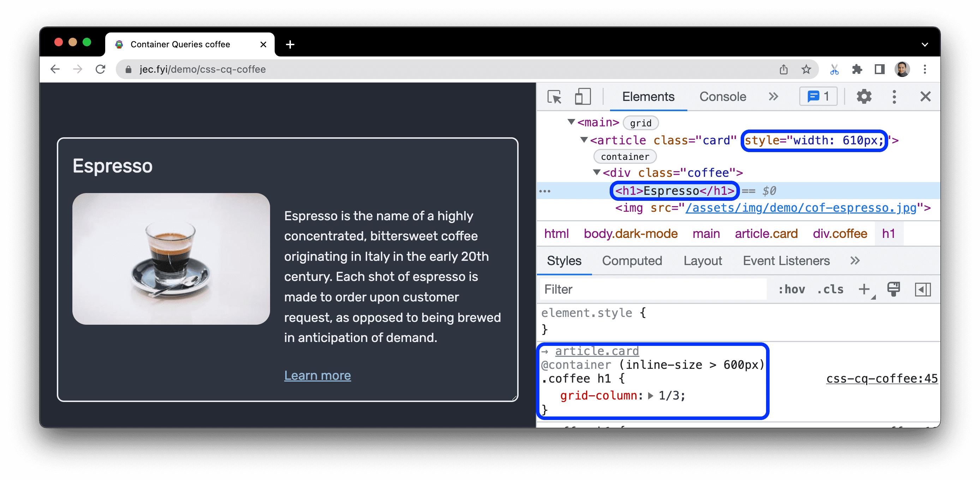The image size is (980, 480).
Task: Click the Computed styles tab
Action: tap(631, 261)
